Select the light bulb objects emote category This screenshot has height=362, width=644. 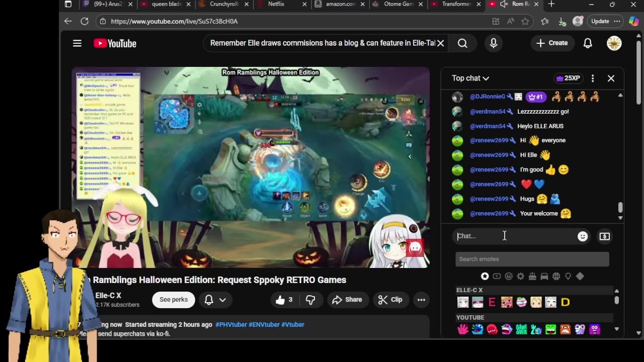pos(568,276)
